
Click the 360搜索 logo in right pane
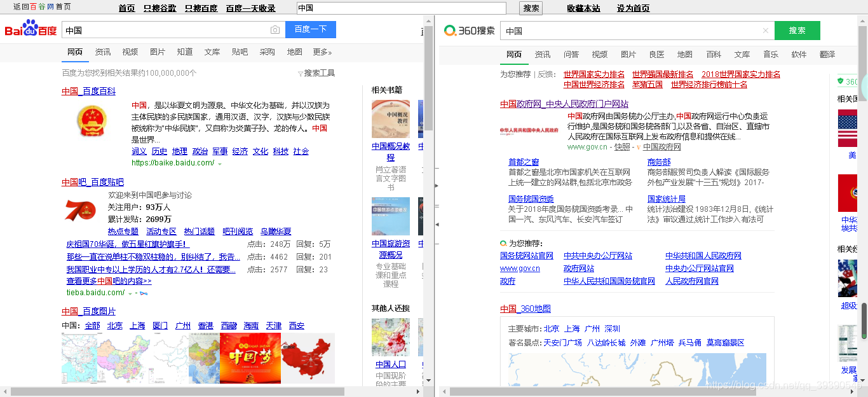click(x=469, y=31)
